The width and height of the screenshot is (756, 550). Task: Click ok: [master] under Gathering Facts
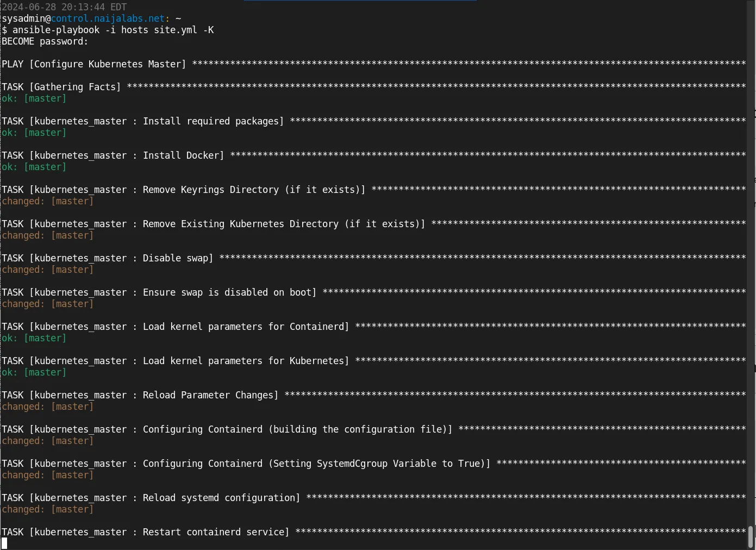[x=34, y=98]
